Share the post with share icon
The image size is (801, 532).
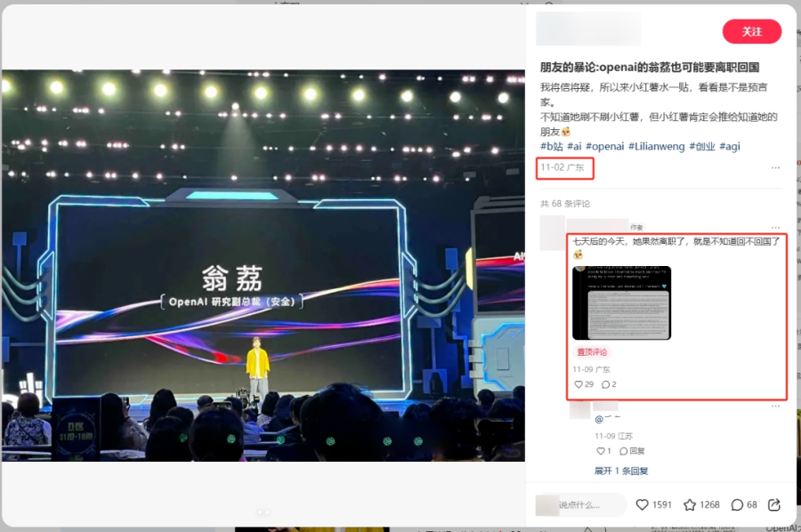pos(774,505)
